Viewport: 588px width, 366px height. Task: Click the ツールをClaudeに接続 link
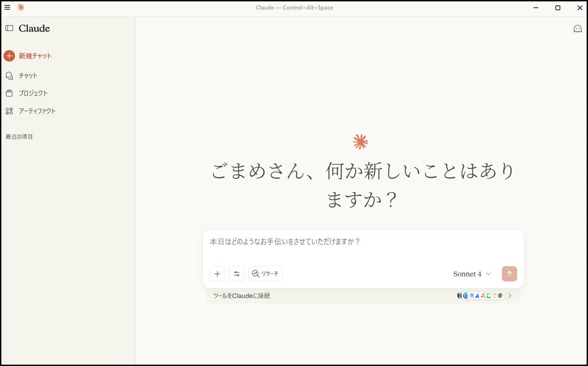click(242, 296)
